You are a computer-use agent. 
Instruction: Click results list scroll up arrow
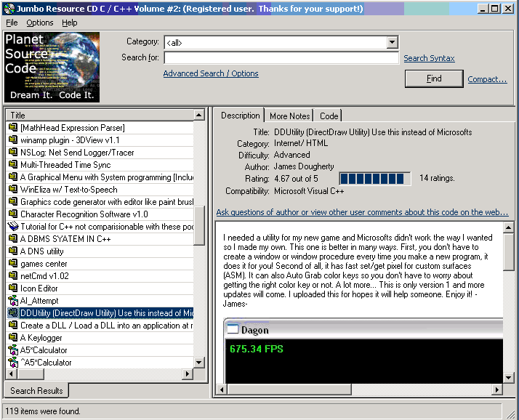tap(198, 115)
